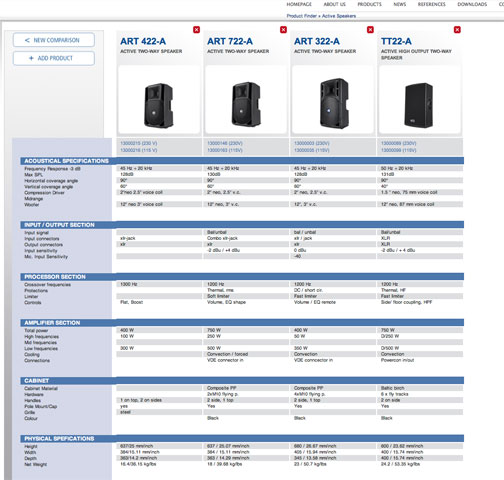Open the Products menu item
The height and width of the screenshot is (480, 504).
369,4
